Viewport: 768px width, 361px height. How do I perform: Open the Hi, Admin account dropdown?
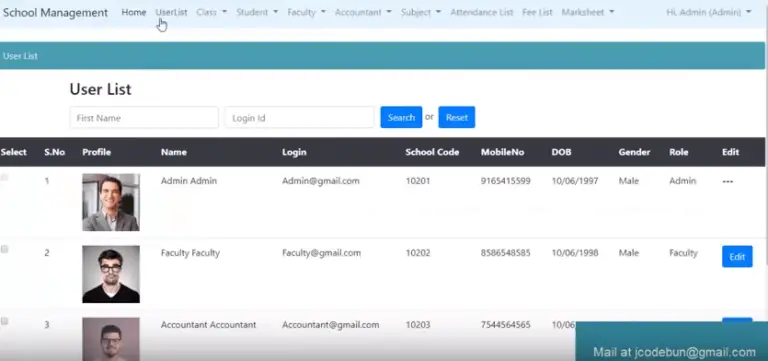(708, 12)
